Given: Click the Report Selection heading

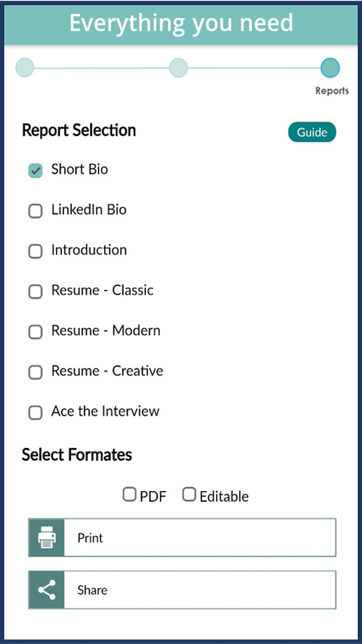Looking at the screenshot, I should point(78,130).
